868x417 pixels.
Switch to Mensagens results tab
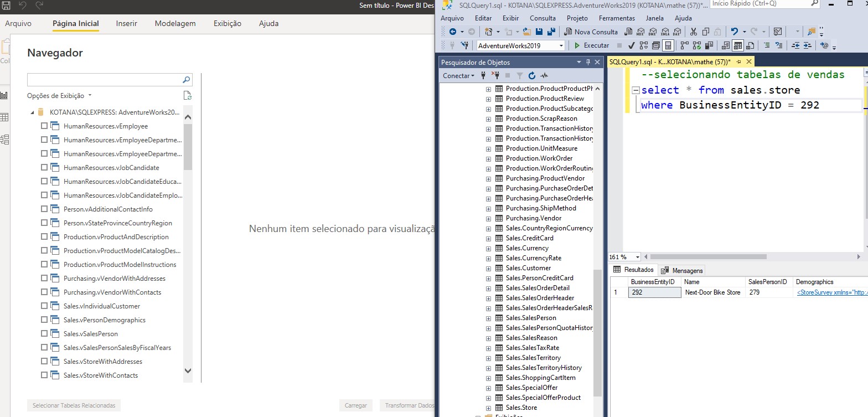pyautogui.click(x=683, y=270)
